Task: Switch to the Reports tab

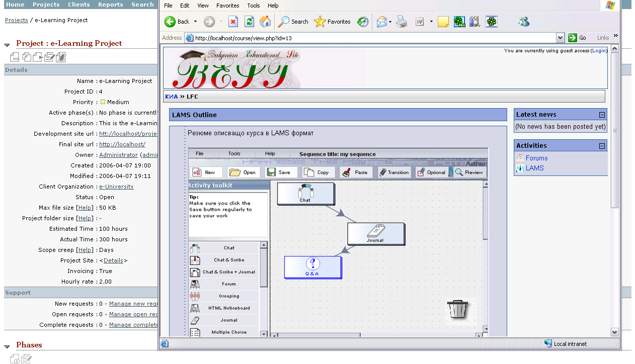Action: 111,5
